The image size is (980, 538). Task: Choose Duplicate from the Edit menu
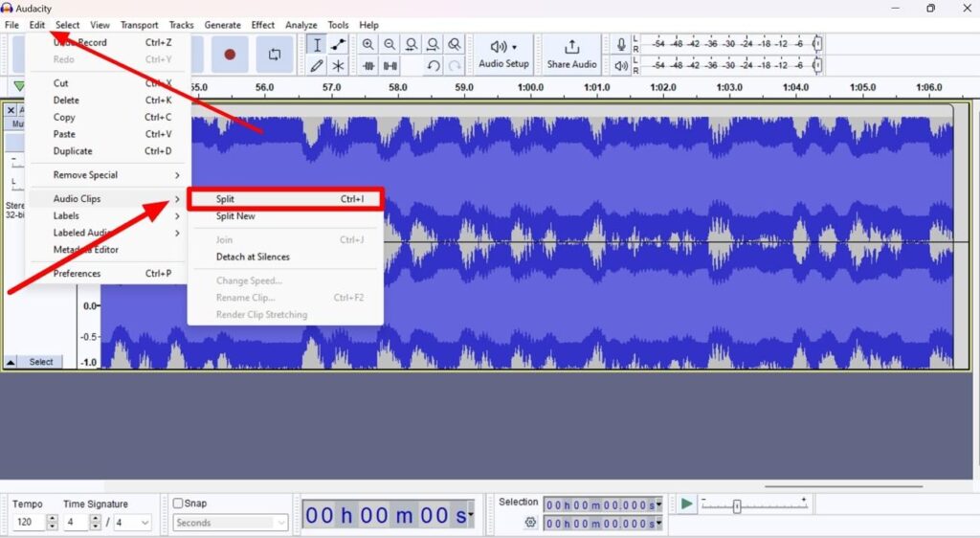(x=109, y=151)
